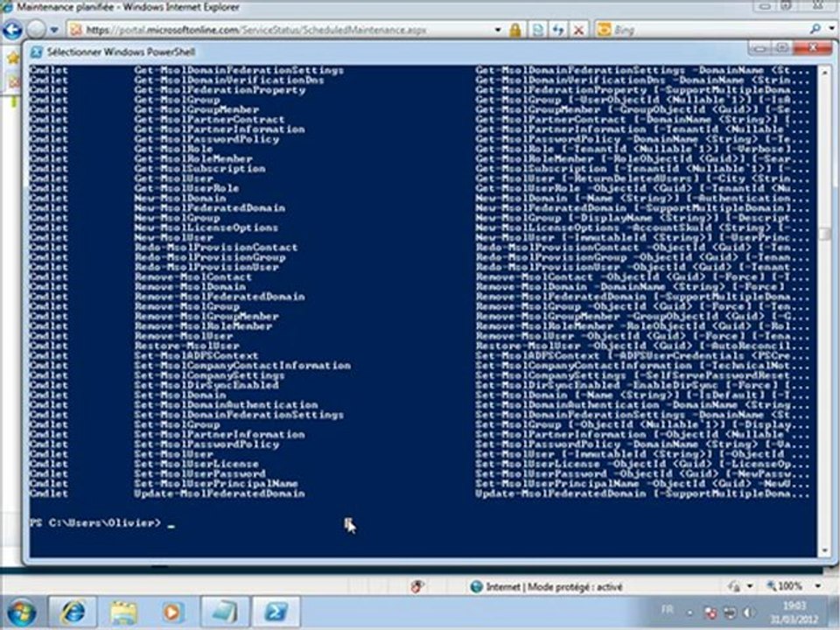Click the Internet zone globe icon
The image size is (840, 630).
point(476,587)
